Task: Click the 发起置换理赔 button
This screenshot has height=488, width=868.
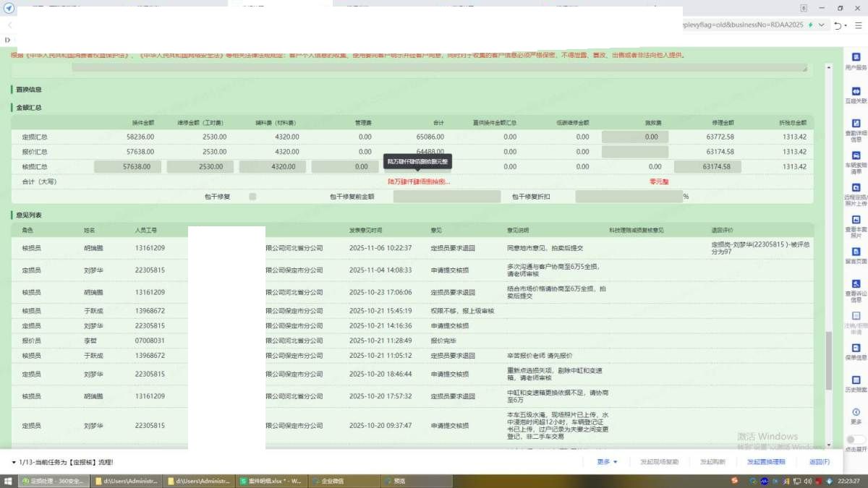Action: 766,462
